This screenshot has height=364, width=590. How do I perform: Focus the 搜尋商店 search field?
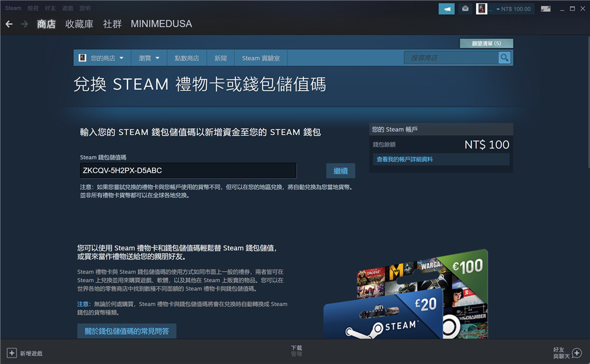tap(451, 58)
